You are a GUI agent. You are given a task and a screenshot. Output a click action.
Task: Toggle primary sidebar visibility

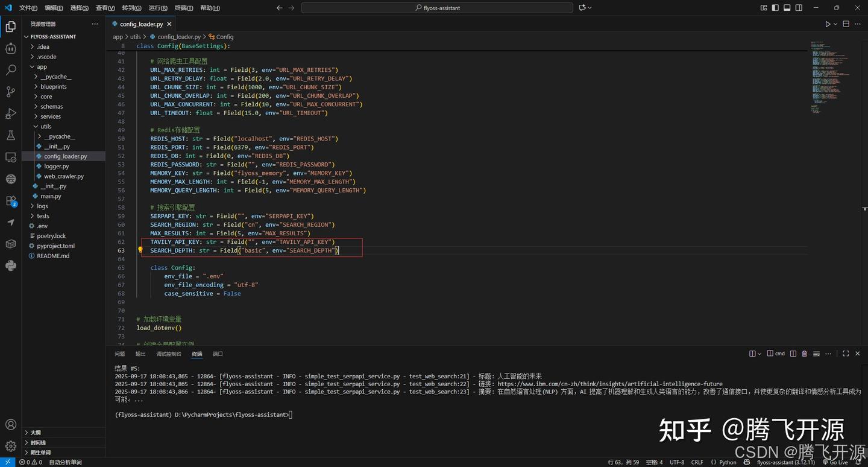point(775,8)
